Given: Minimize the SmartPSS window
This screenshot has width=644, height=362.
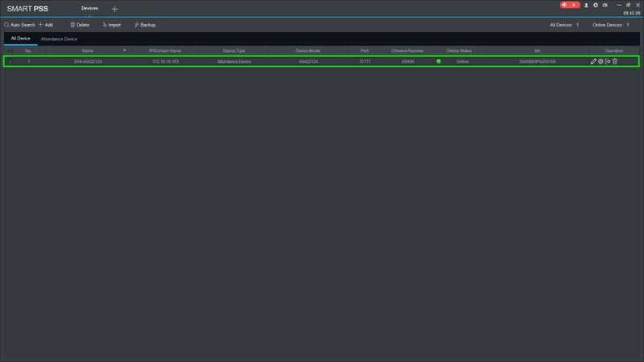Looking at the screenshot, I should pyautogui.click(x=619, y=5).
